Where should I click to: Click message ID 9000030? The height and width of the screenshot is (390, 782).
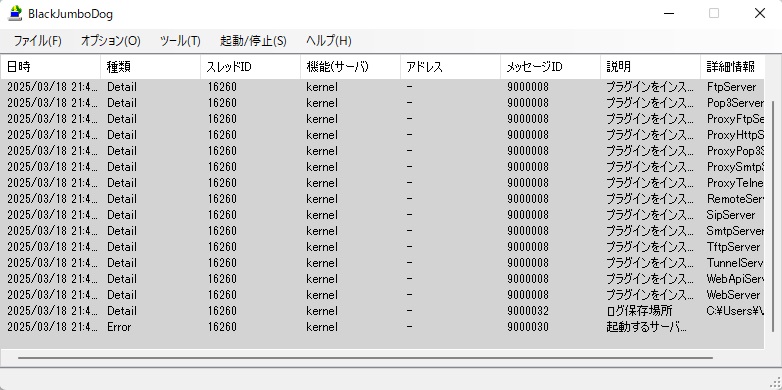pyautogui.click(x=528, y=327)
